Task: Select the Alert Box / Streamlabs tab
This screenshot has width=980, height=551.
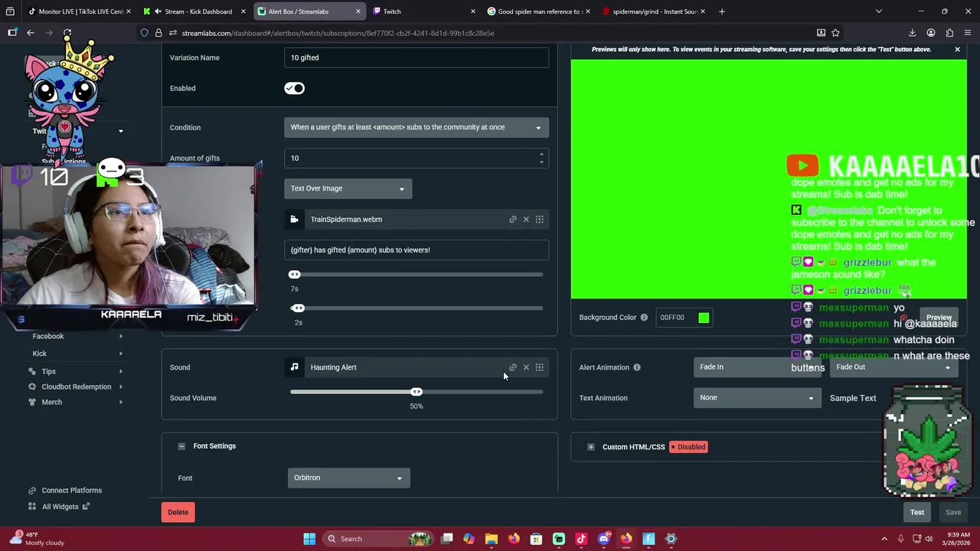Action: coord(309,11)
